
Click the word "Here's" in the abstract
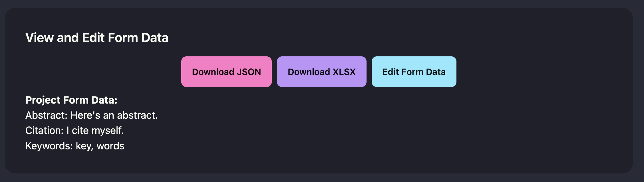pyautogui.click(x=85, y=115)
